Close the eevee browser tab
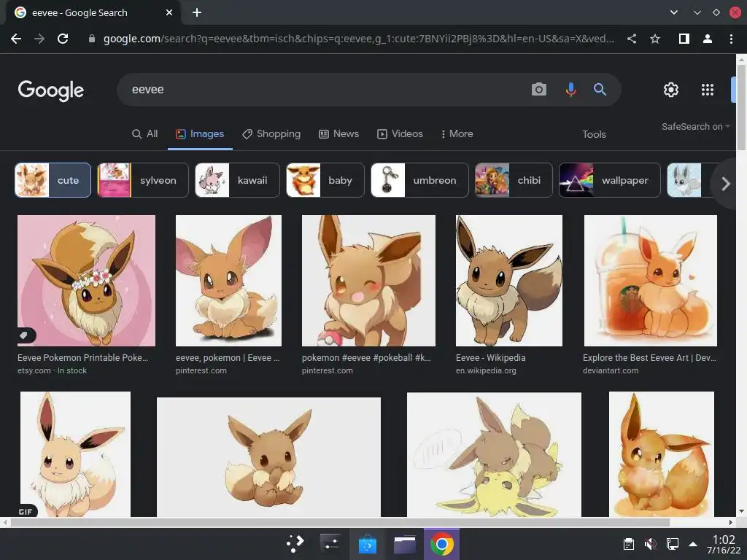The image size is (747, 560). [169, 13]
